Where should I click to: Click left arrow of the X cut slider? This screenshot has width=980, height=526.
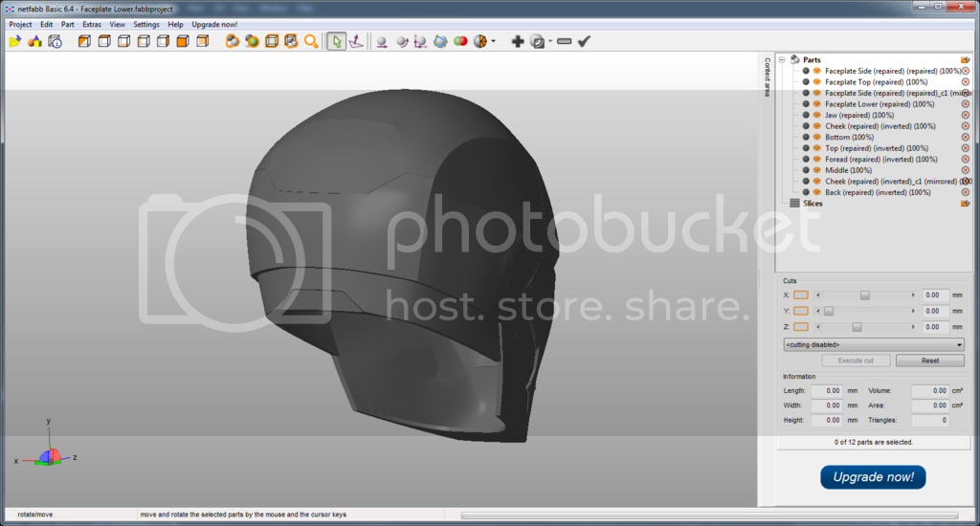(818, 295)
